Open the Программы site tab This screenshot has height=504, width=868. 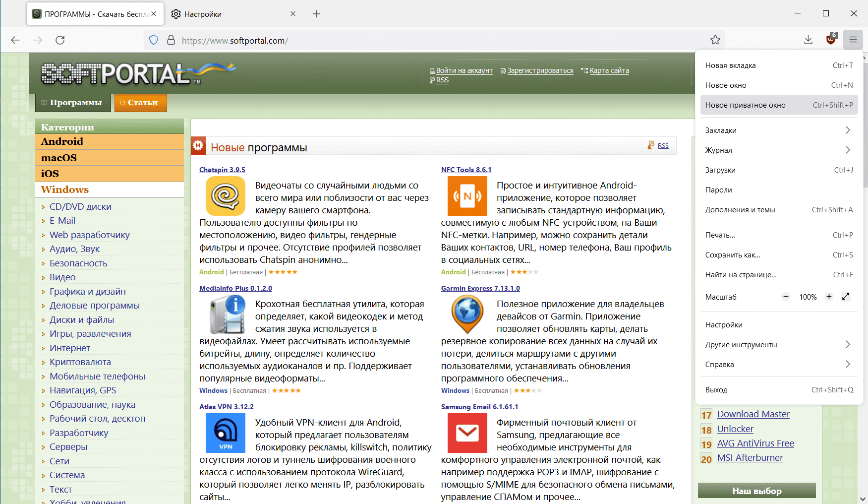73,103
